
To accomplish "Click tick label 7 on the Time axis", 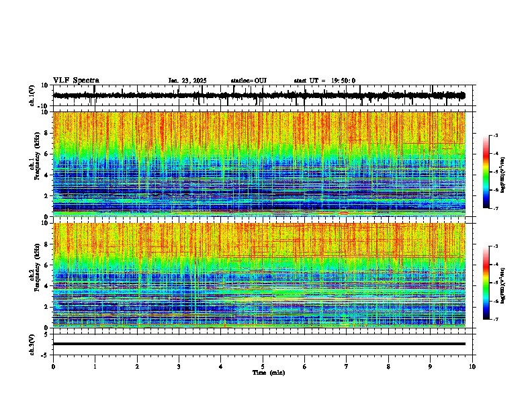I will (x=347, y=367).
